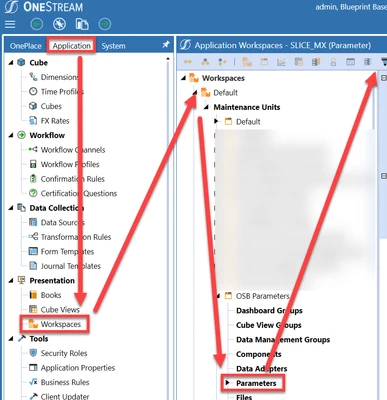Open FX Rates
Image resolution: width=387 pixels, height=400 pixels.
[55, 121]
